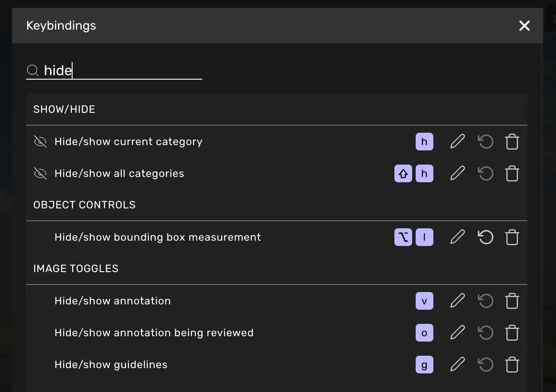This screenshot has height=392, width=556.
Task: Edit keybinding for annotation being reviewed
Action: click(x=458, y=333)
